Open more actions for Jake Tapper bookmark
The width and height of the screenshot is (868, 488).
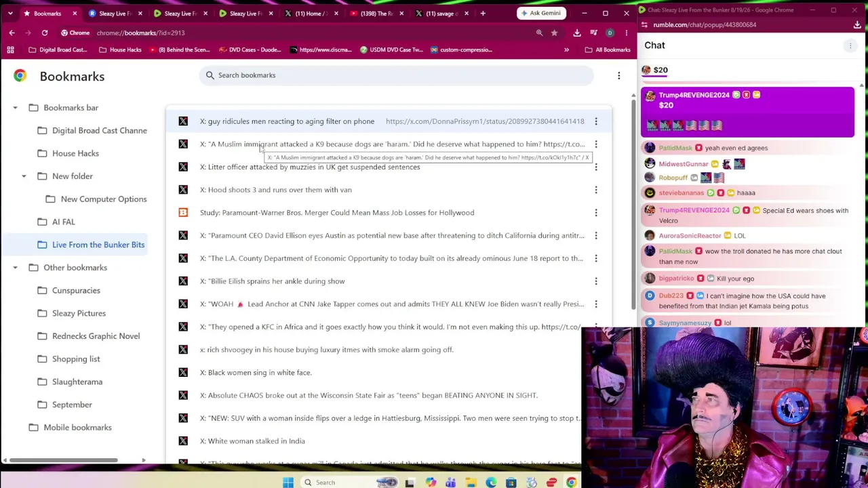click(596, 304)
